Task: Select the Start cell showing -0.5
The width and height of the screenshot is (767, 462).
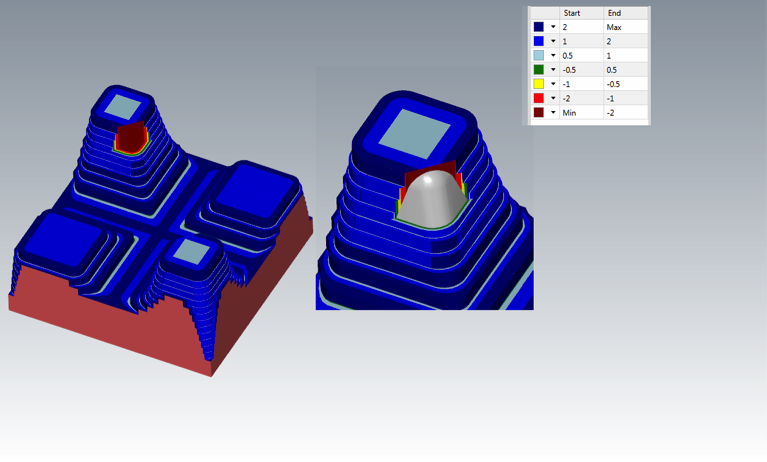Action: pos(581,69)
